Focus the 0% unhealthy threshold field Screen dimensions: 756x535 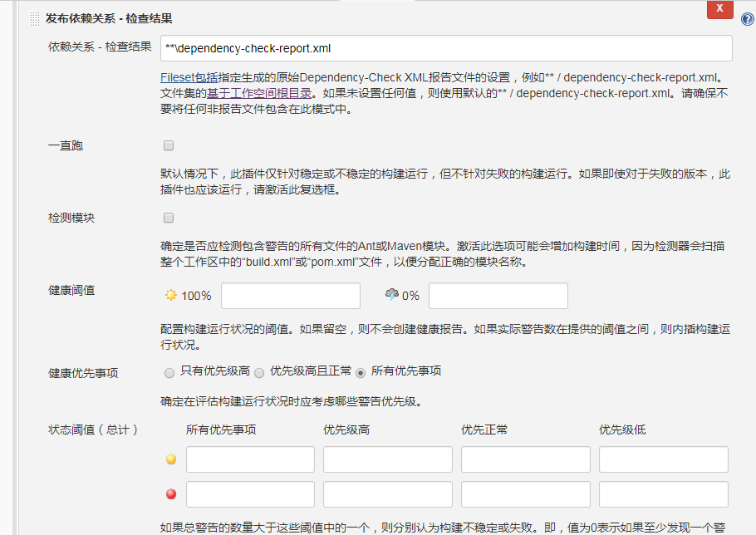498,296
